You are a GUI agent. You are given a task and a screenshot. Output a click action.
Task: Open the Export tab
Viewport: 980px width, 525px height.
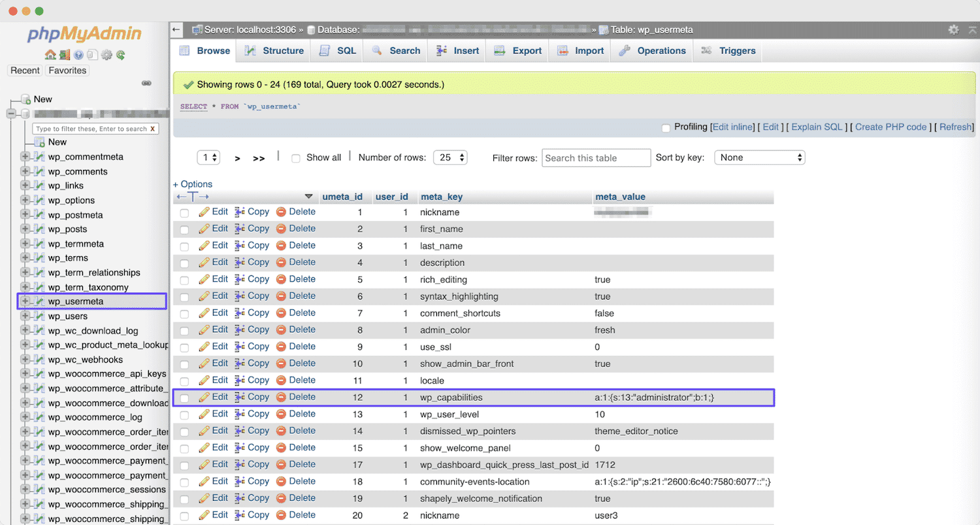(518, 51)
